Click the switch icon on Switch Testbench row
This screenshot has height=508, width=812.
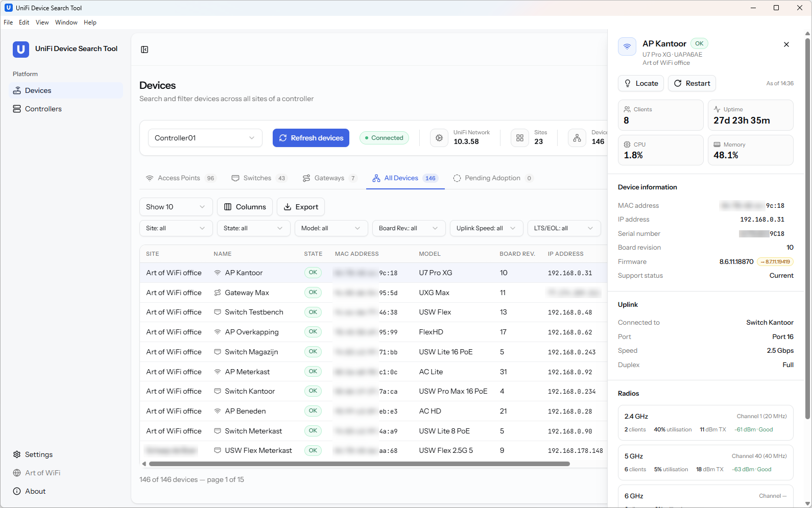(218, 312)
